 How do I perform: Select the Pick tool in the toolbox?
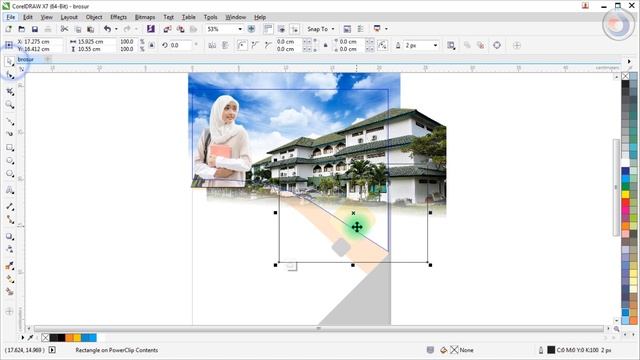10,62
